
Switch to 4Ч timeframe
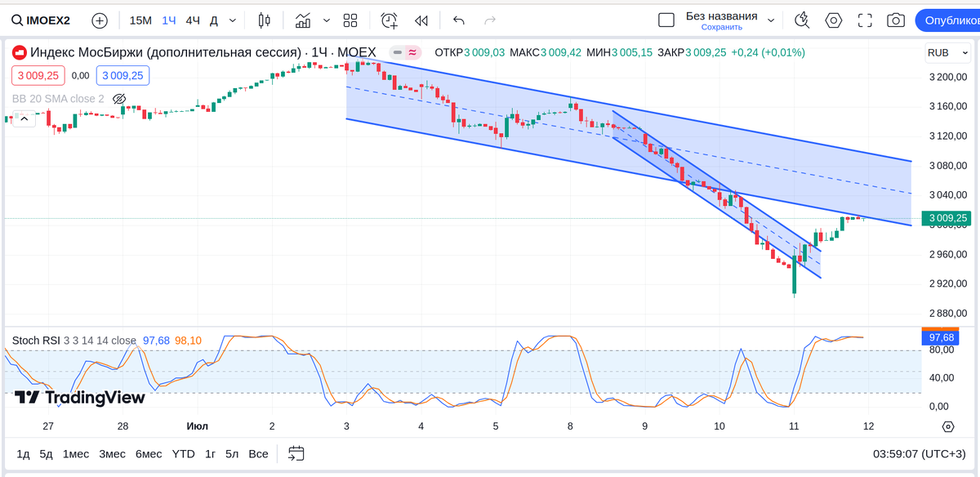click(x=193, y=20)
